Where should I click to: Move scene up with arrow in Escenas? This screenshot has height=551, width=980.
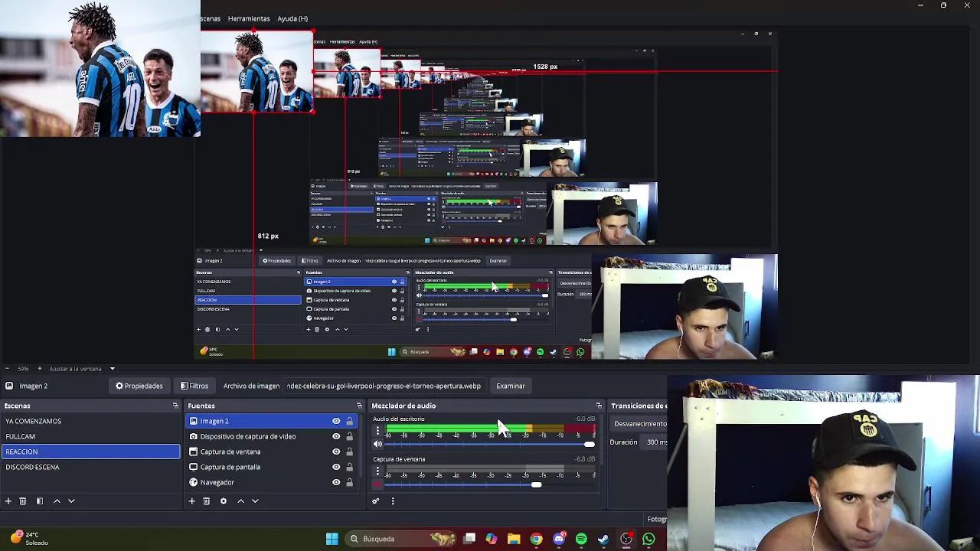click(x=57, y=501)
